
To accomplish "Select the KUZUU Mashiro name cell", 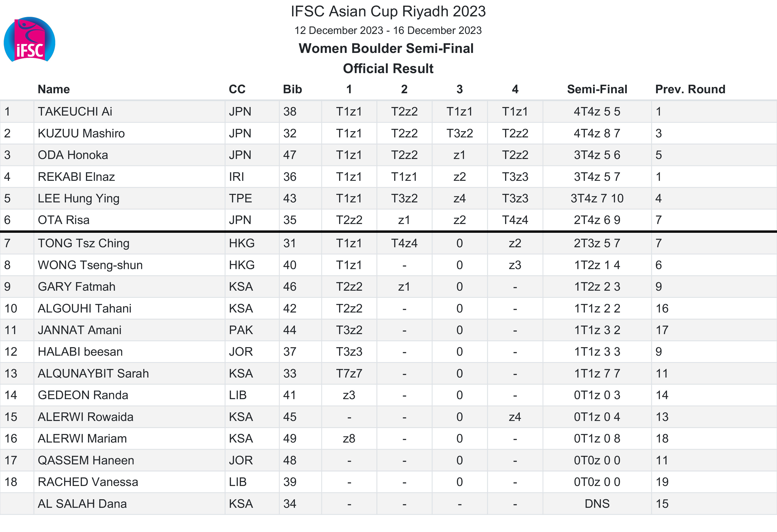I will pyautogui.click(x=81, y=133).
